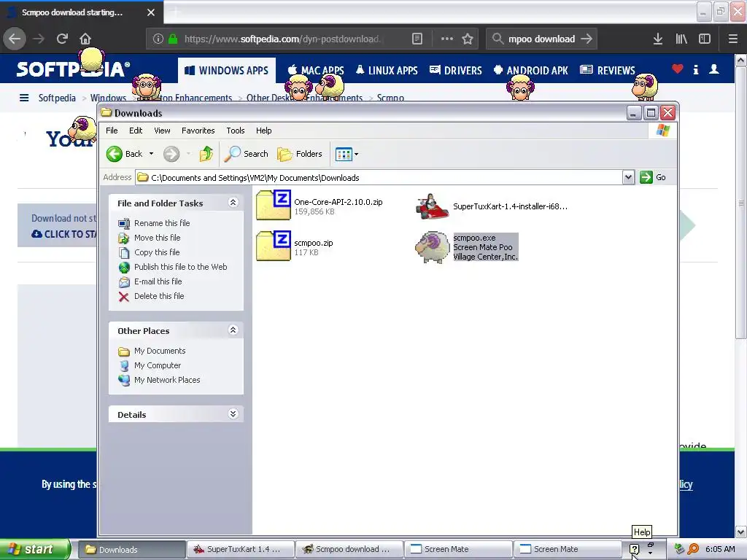This screenshot has height=560, width=747.
Task: Click the address path input field
Action: [x=379, y=178]
